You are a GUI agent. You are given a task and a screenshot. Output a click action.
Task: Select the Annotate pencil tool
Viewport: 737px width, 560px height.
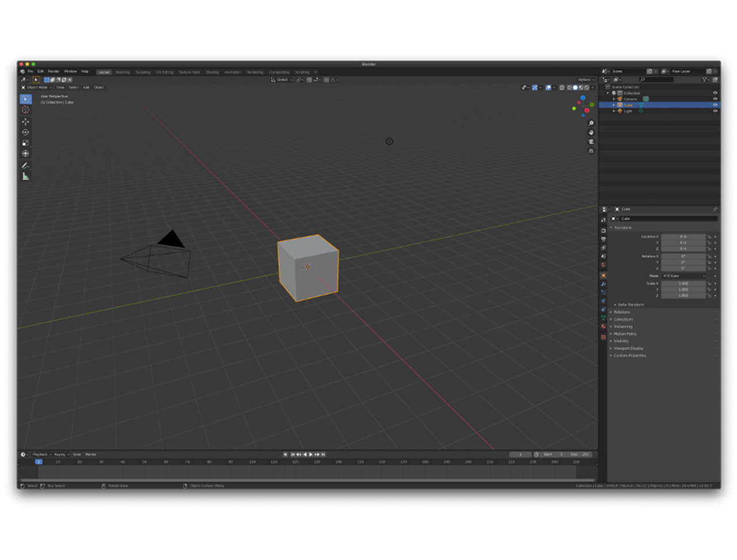tap(25, 165)
